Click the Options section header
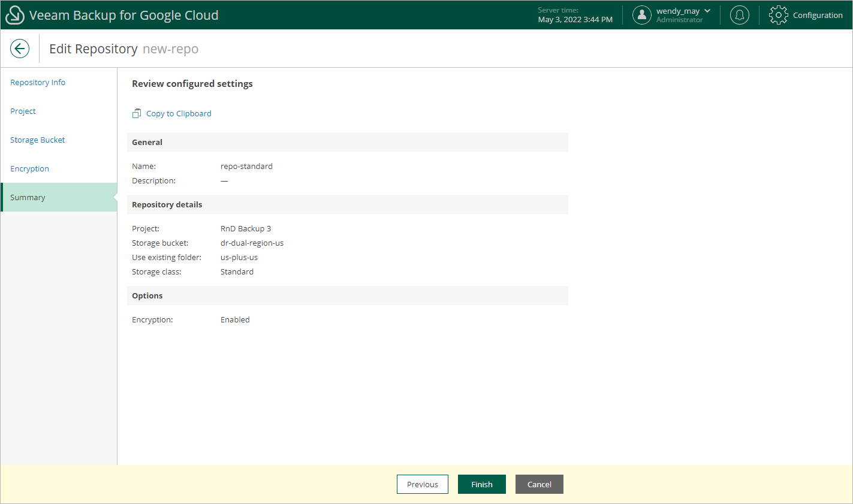853x504 pixels. pos(348,295)
